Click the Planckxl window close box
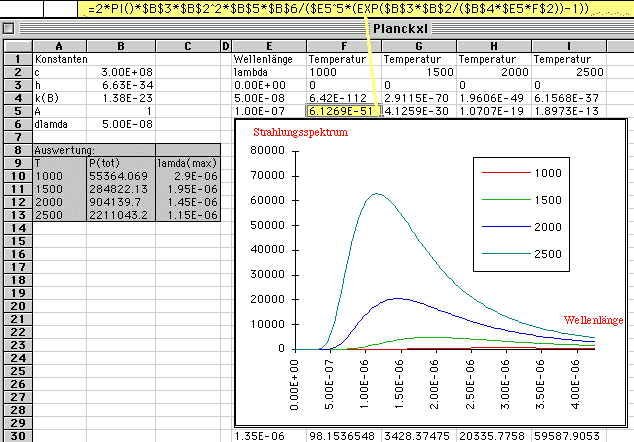This screenshot has height=442, width=634. coord(8,28)
